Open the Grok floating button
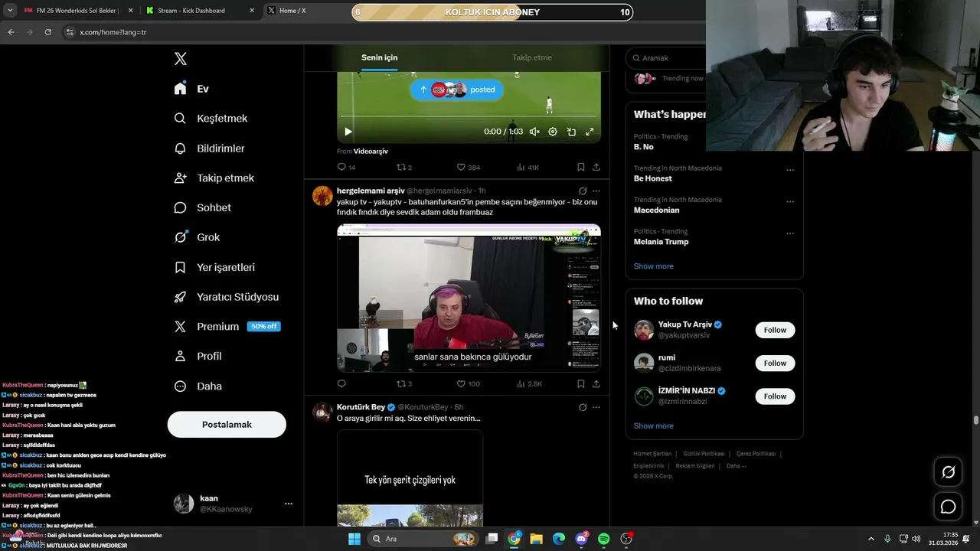The image size is (980, 551). coord(948,472)
